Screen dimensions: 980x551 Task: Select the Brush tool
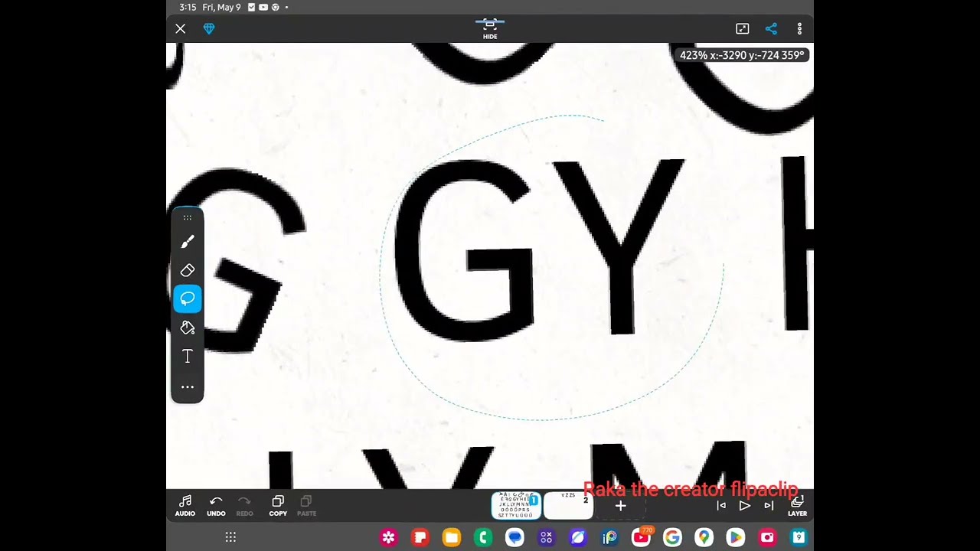click(x=188, y=242)
